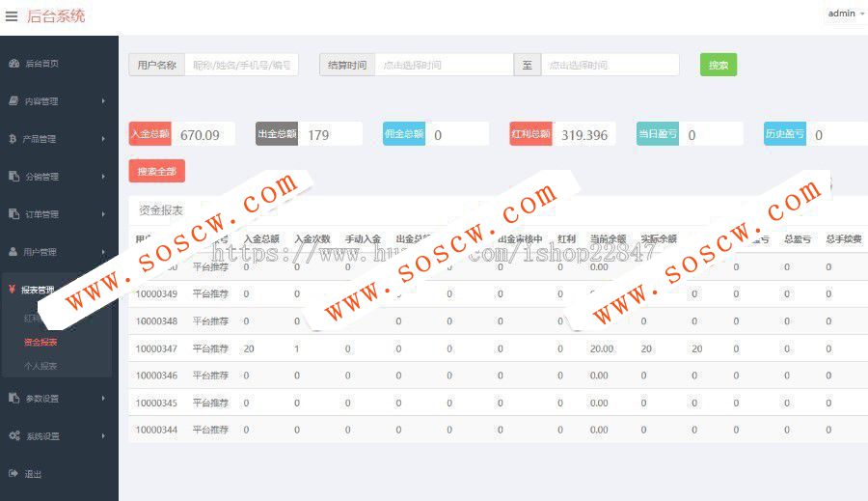
Task: Click the 用户管理 person icon
Action: pyautogui.click(x=14, y=252)
